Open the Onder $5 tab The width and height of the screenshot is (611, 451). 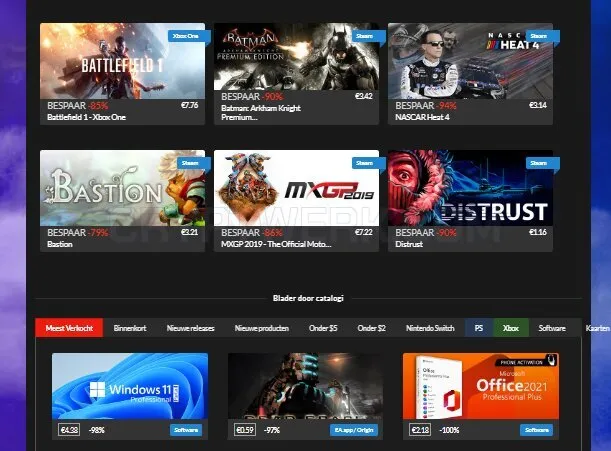pyautogui.click(x=323, y=328)
